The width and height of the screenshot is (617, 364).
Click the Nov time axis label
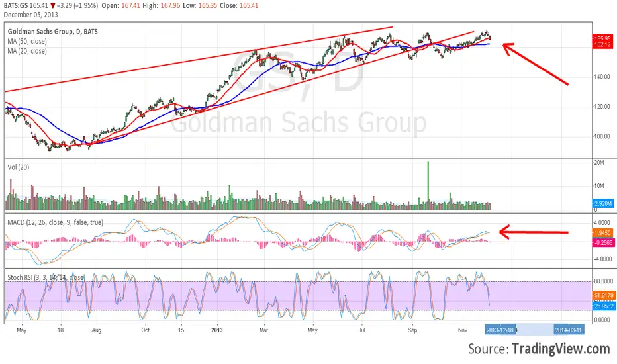point(463,330)
